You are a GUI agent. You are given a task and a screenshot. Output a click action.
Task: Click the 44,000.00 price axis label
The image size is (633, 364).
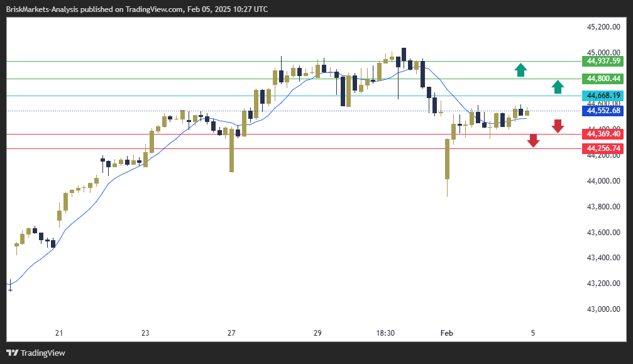pos(603,181)
